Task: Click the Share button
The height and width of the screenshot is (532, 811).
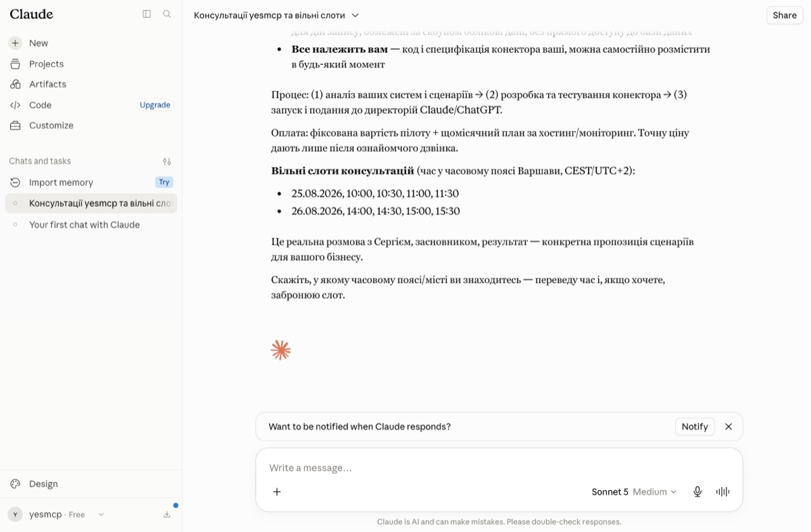Action: coord(785,15)
